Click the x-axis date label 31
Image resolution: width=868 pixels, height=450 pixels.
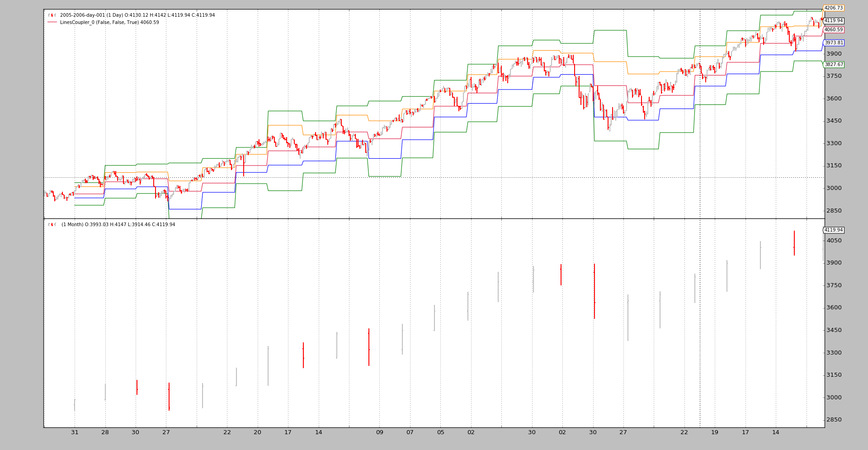coord(75,432)
